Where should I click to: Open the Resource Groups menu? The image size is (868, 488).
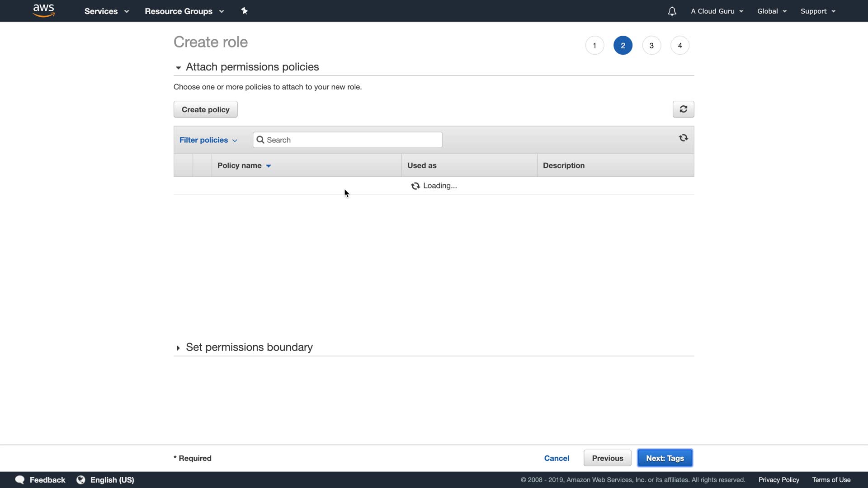[184, 11]
